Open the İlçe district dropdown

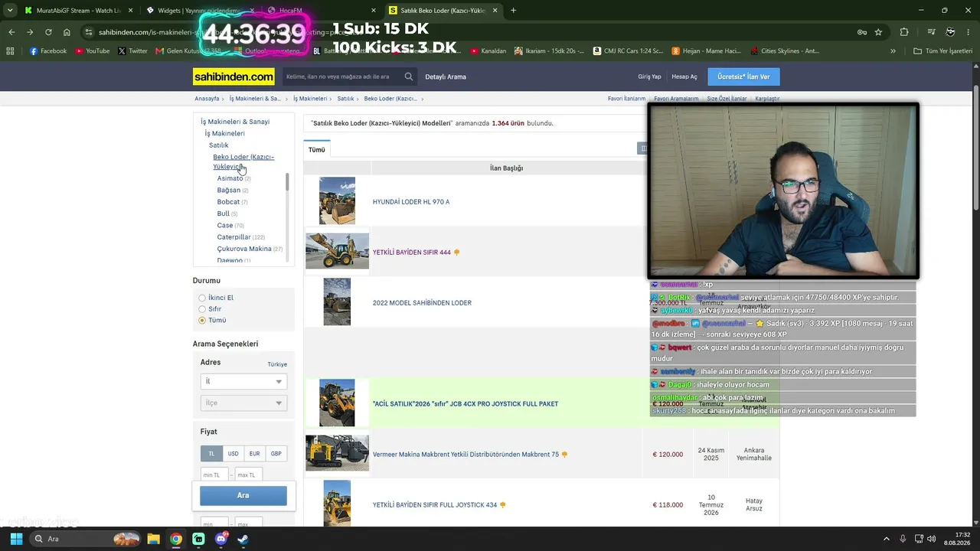(x=243, y=403)
